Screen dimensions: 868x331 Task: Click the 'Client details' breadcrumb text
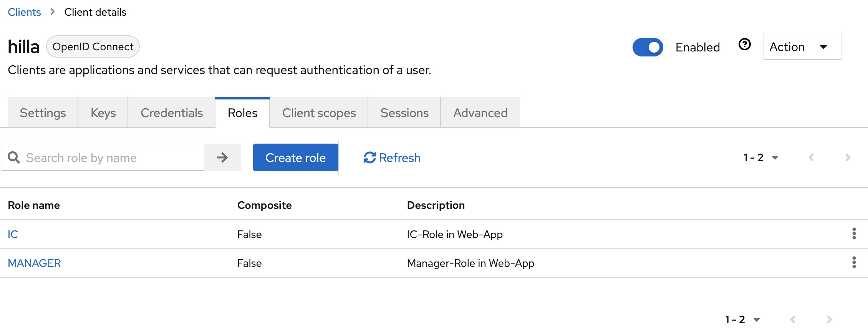pos(95,12)
